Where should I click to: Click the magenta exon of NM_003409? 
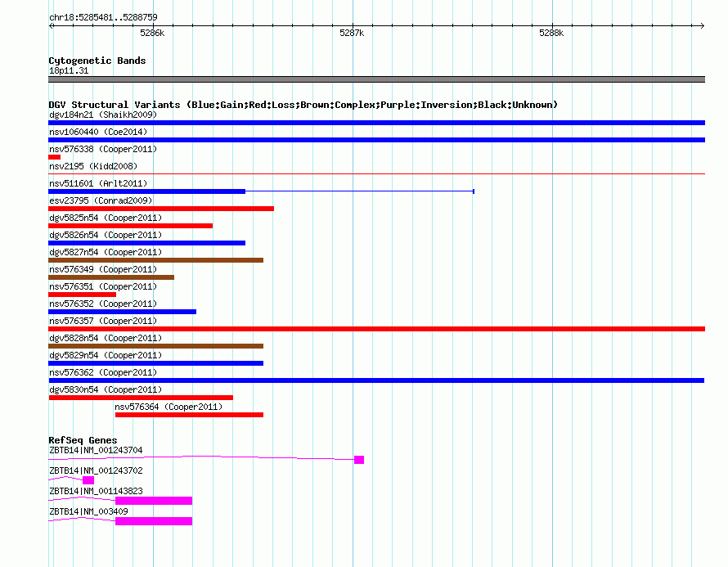click(x=154, y=521)
